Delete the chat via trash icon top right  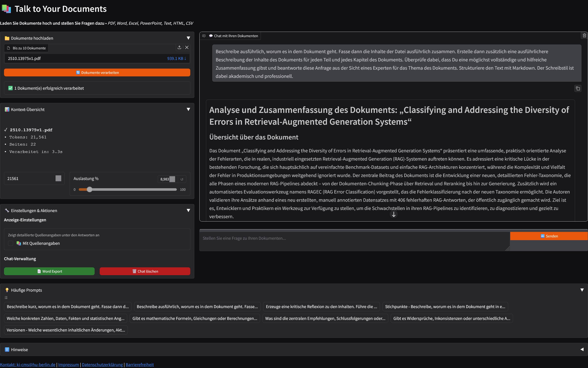pyautogui.click(x=584, y=35)
